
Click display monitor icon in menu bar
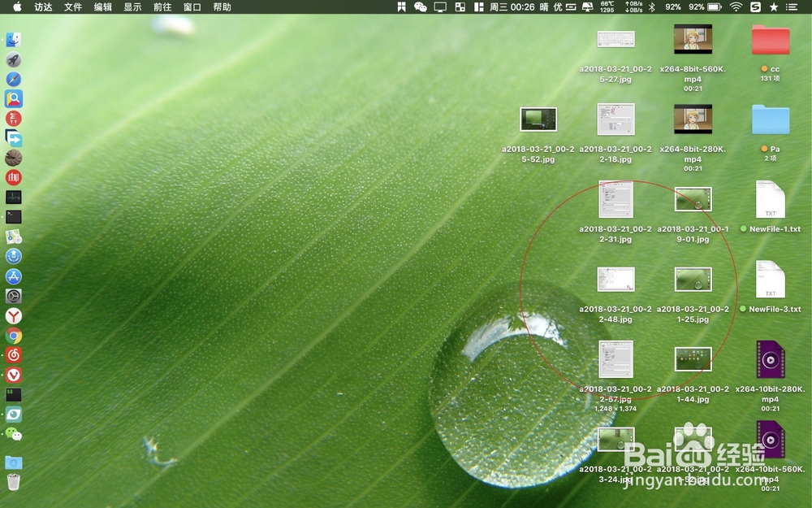[x=440, y=7]
